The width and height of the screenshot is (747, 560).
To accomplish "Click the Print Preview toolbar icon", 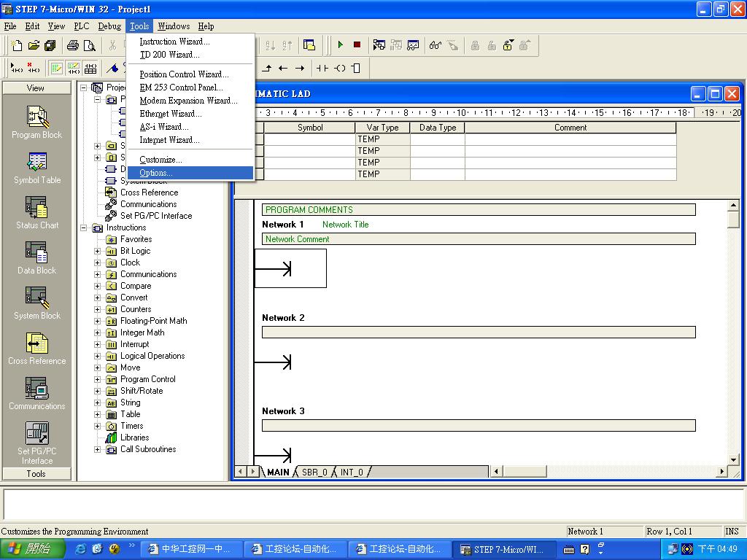I will [x=89, y=46].
